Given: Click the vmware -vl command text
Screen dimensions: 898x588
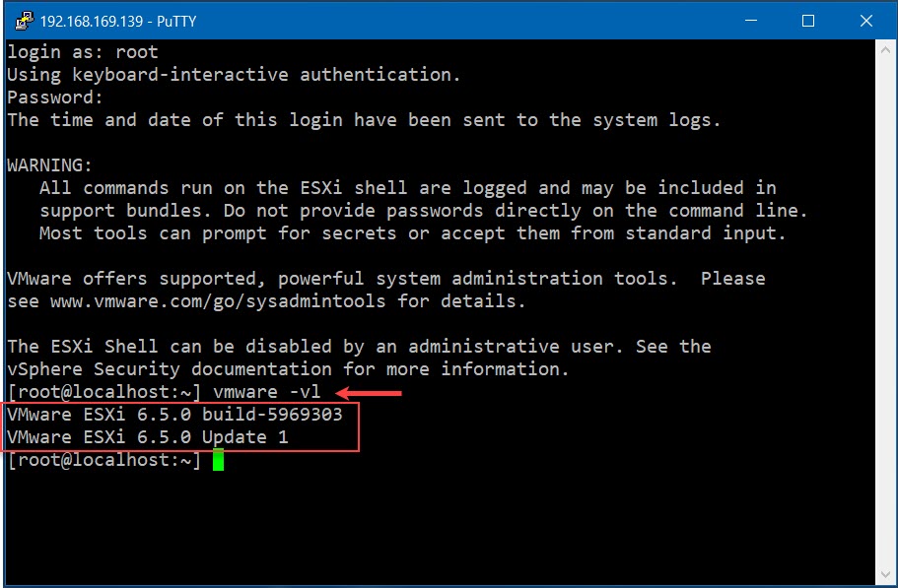Looking at the screenshot, I should click(x=264, y=391).
